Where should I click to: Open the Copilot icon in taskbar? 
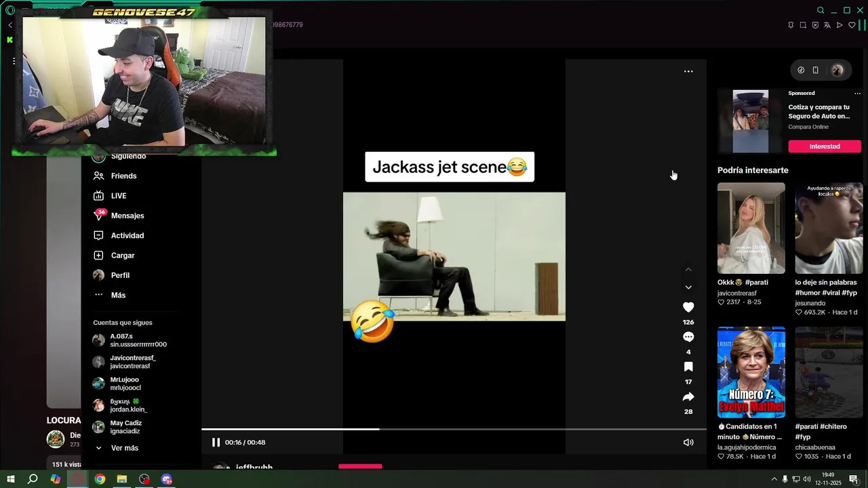(55, 479)
